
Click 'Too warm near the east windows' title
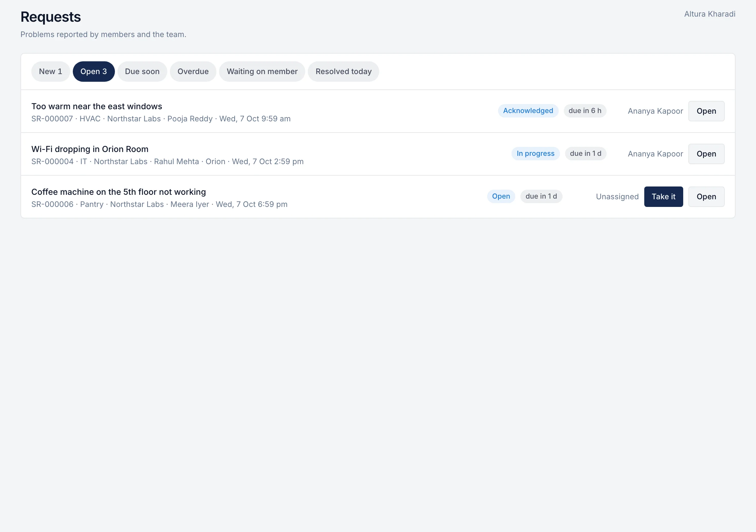point(97,106)
